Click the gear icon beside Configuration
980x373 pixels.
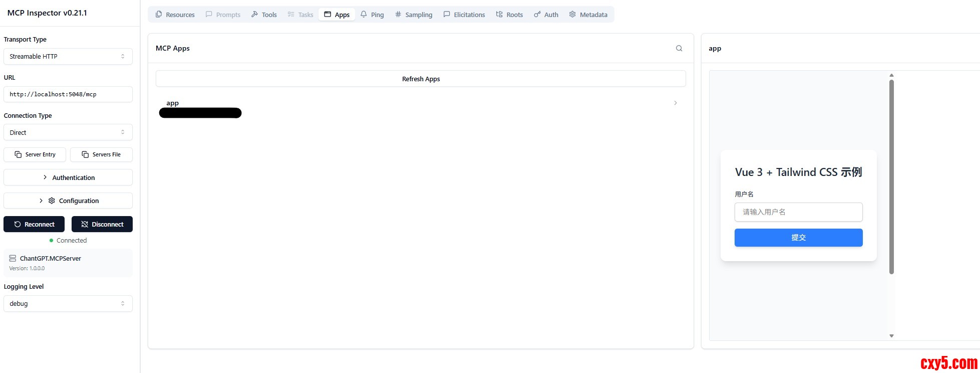point(52,201)
